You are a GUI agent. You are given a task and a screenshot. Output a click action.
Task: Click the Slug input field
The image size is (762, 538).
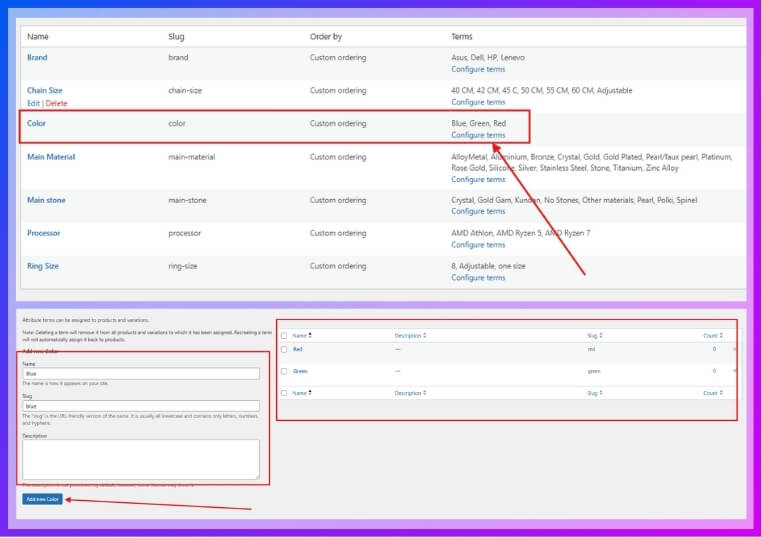[140, 406]
